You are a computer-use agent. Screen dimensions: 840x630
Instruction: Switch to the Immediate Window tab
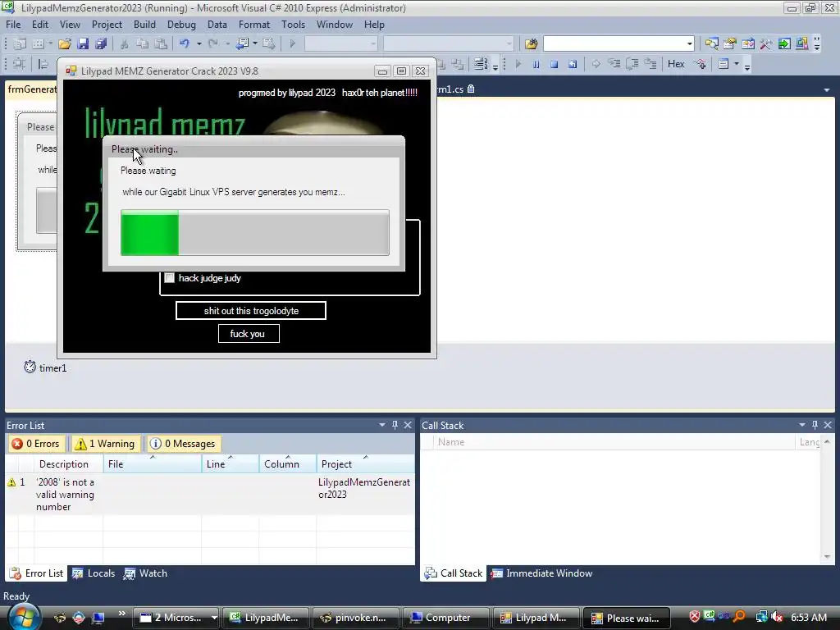click(541, 573)
